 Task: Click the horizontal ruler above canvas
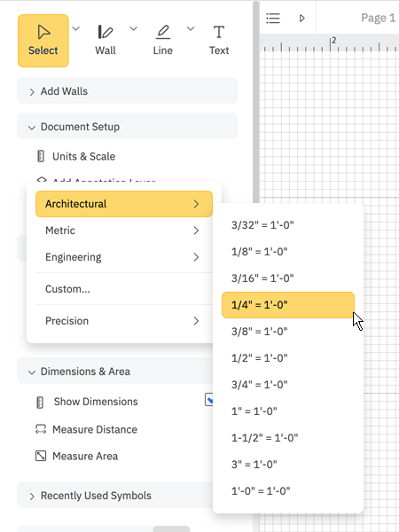[x=329, y=43]
